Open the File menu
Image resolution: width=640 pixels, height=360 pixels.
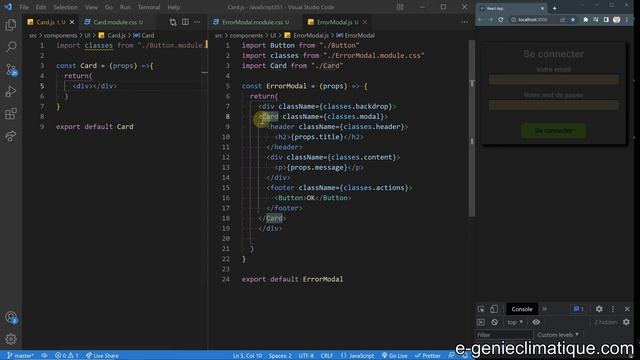[x=24, y=7]
